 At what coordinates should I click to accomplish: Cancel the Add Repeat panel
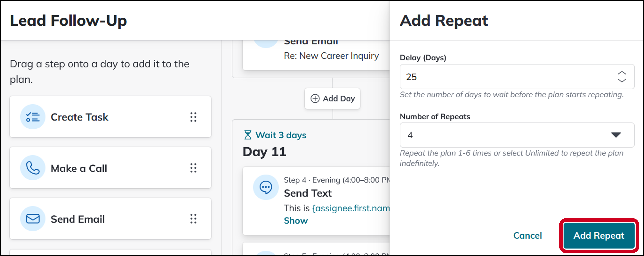[527, 236]
